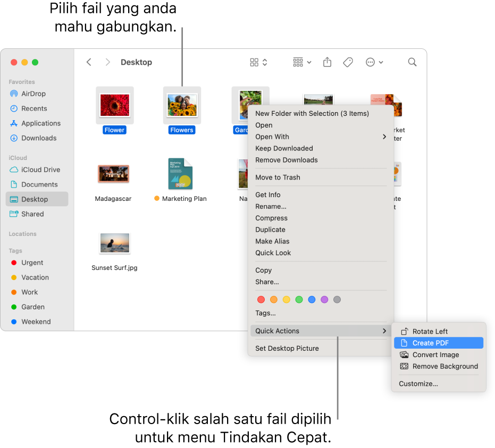
Task: Click the Edit Tags toolbar icon
Action: 348,62
